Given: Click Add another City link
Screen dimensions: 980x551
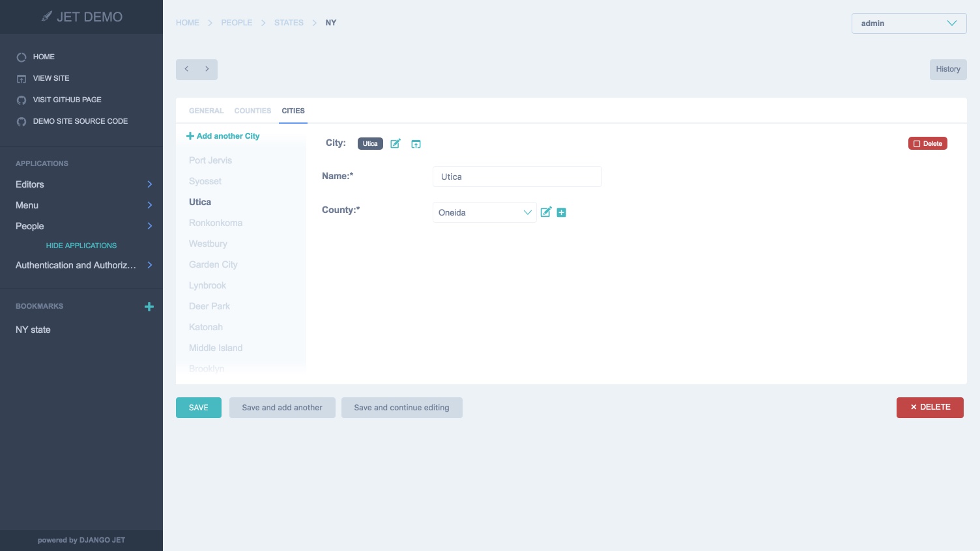Looking at the screenshot, I should coord(223,136).
